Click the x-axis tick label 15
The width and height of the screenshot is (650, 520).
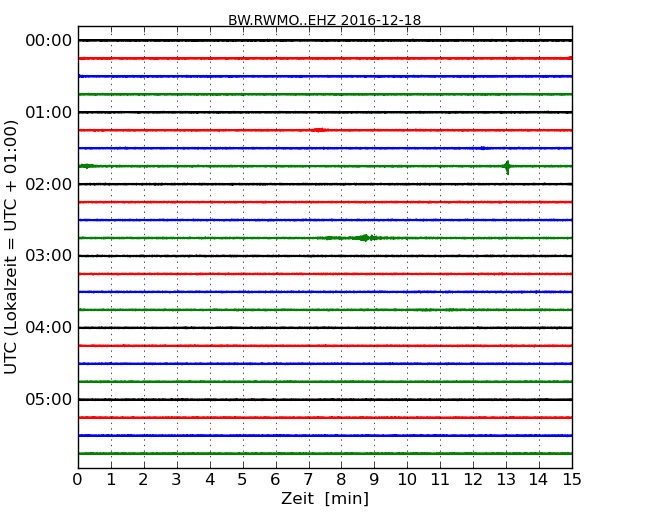572,480
